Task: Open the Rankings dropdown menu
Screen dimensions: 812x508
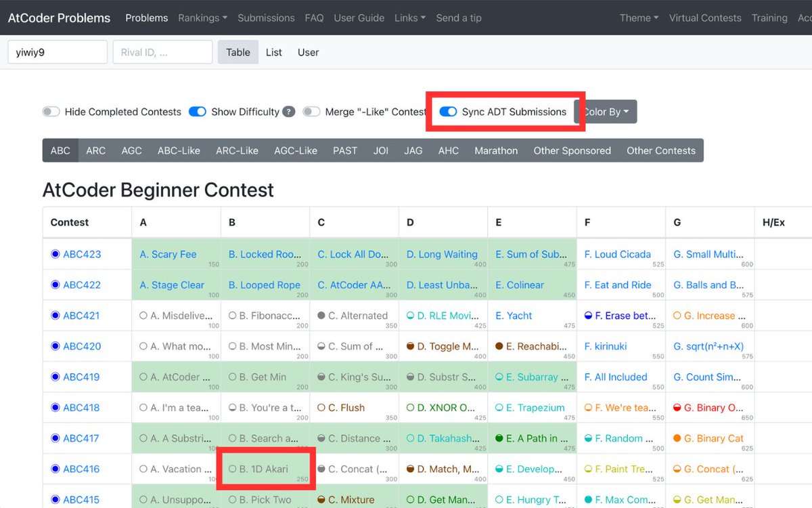Action: tap(203, 18)
